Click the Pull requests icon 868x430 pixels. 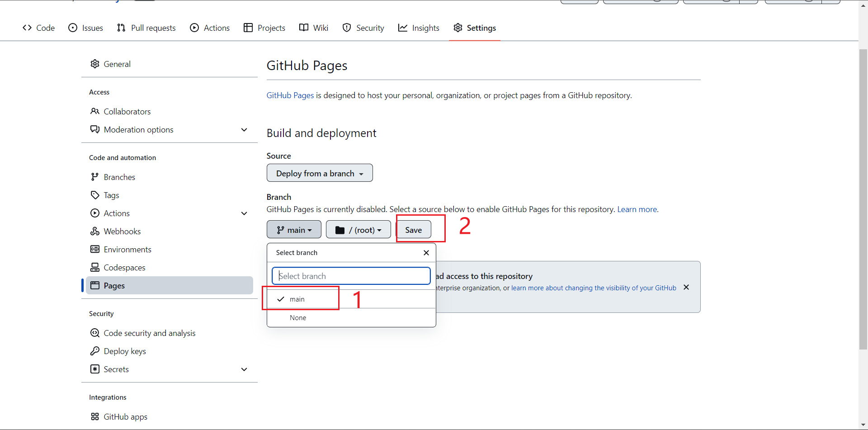point(121,28)
